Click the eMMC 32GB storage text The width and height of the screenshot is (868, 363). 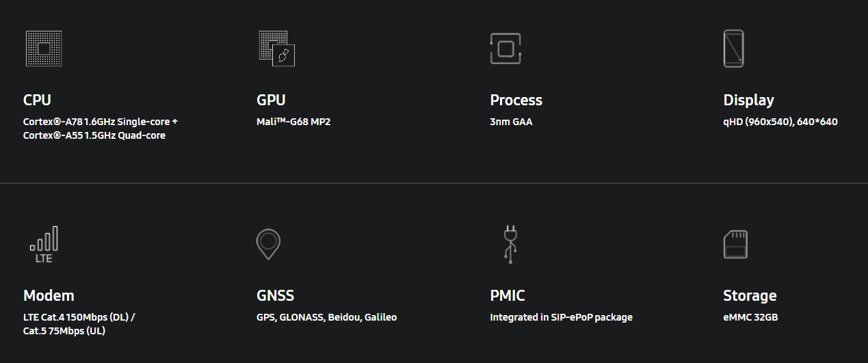tap(750, 317)
